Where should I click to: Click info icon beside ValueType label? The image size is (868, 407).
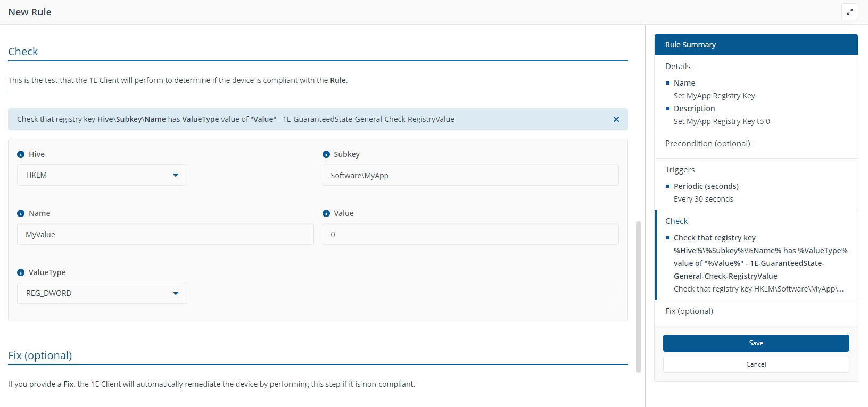pyautogui.click(x=21, y=272)
